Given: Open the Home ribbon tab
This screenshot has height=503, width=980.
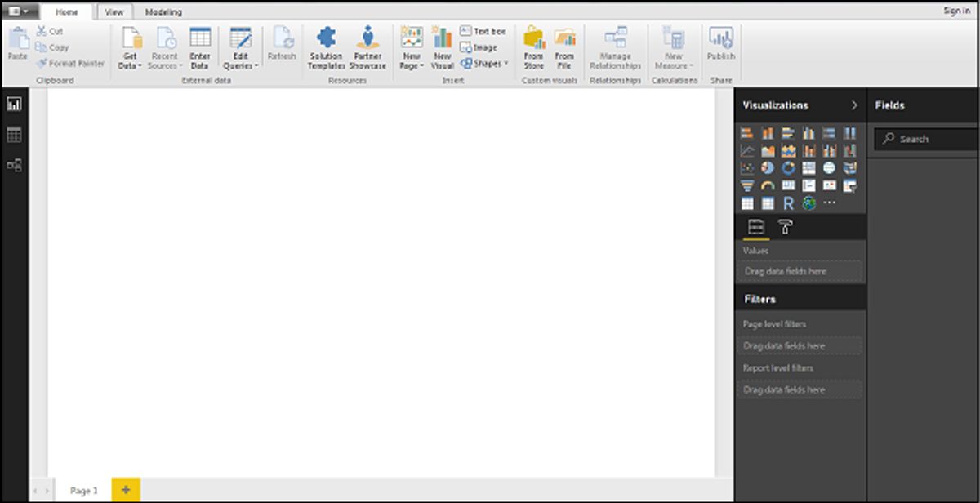Looking at the screenshot, I should (x=67, y=11).
